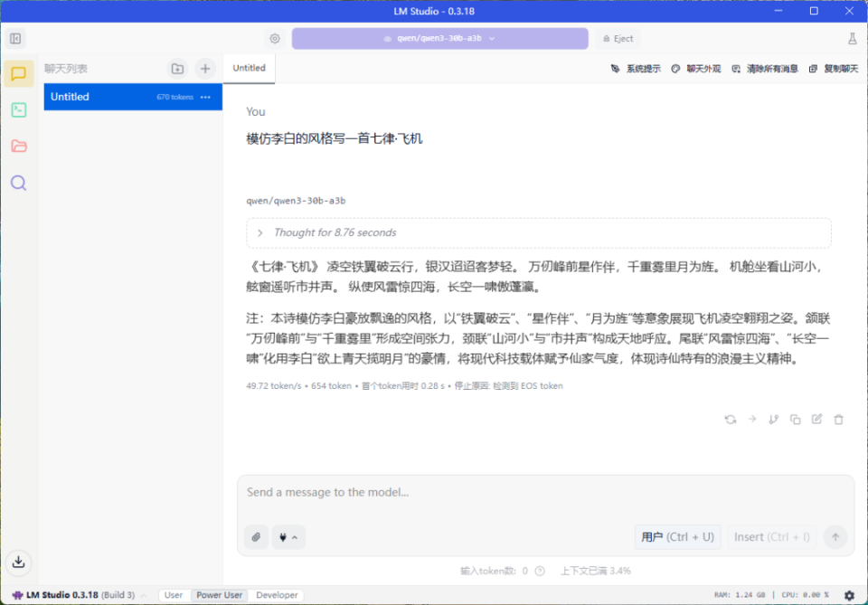868x605 pixels.
Task: Open the plug integrations dropdown
Action: (x=288, y=537)
